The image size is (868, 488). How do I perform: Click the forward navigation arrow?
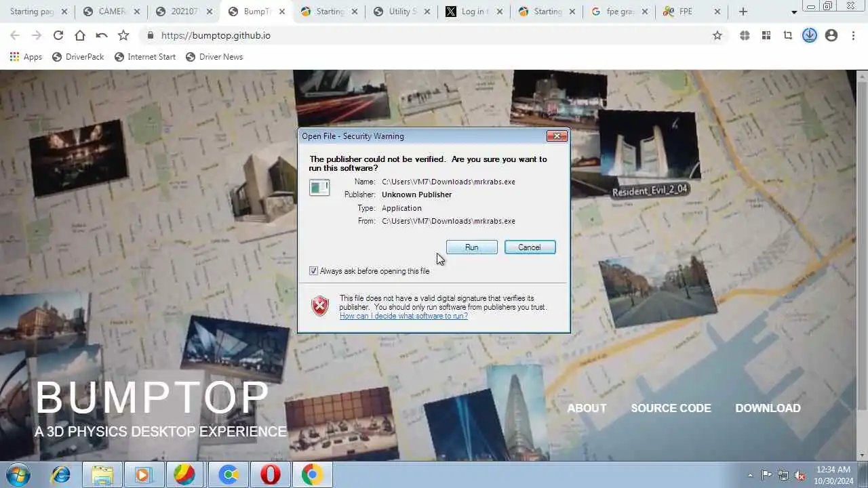point(37,35)
